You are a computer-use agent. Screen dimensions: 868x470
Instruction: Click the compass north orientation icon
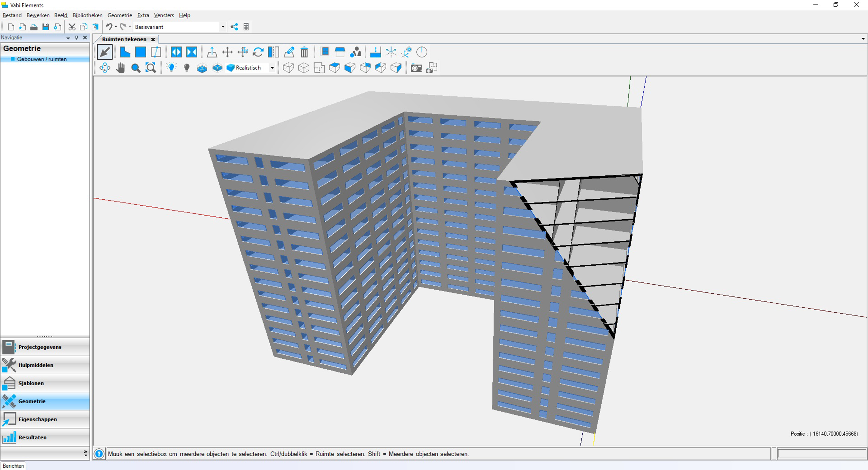tap(422, 52)
